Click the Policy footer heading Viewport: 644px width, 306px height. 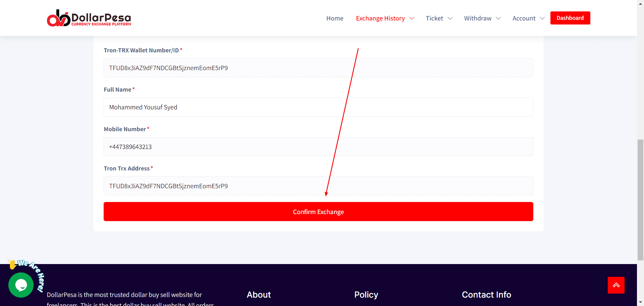coord(366,295)
